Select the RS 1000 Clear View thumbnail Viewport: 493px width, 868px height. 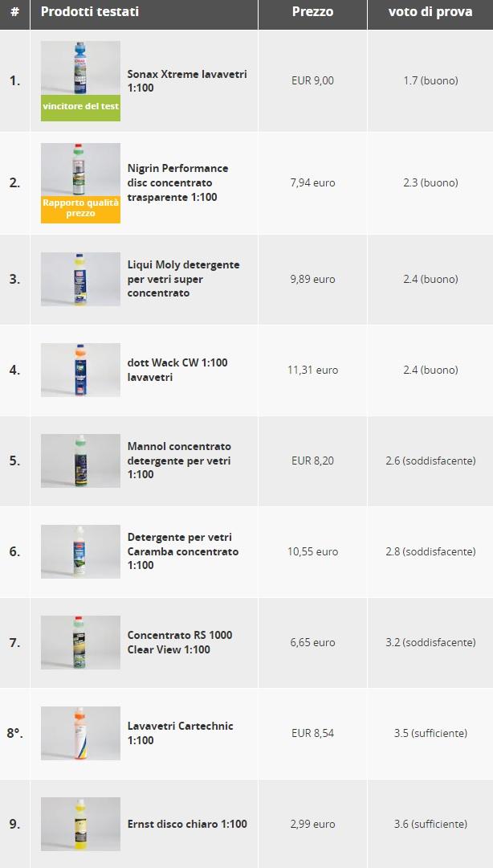(x=80, y=642)
